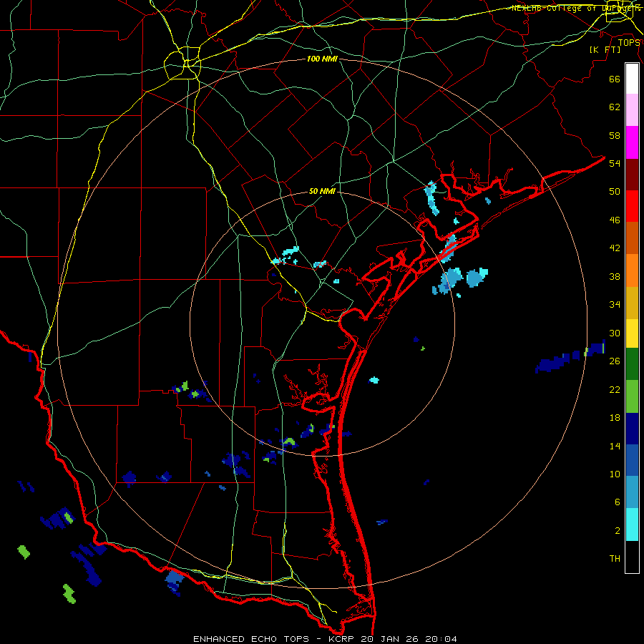Click the "54" legend value
Image resolution: width=644 pixels, height=644 pixels.
click(x=615, y=163)
